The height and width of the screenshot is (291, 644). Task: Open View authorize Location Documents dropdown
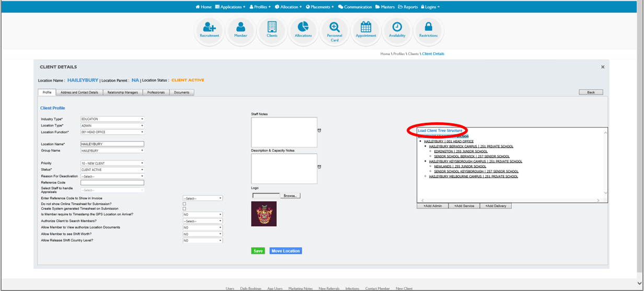point(202,228)
